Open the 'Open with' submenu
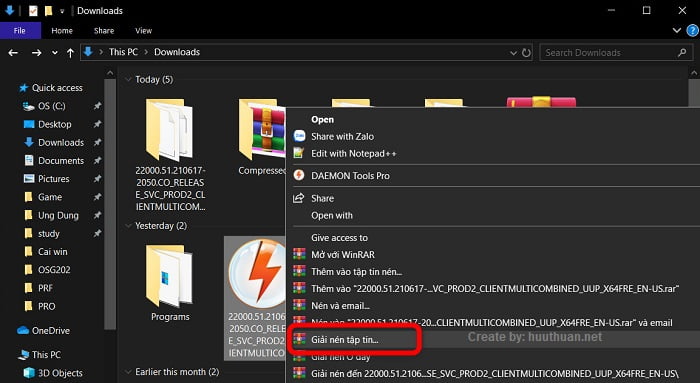The width and height of the screenshot is (700, 383). pyautogui.click(x=332, y=215)
